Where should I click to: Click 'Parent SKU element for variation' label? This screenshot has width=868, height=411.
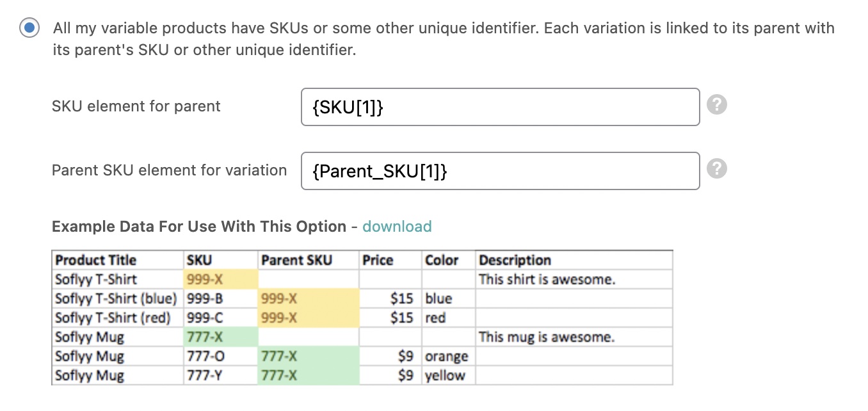click(169, 170)
